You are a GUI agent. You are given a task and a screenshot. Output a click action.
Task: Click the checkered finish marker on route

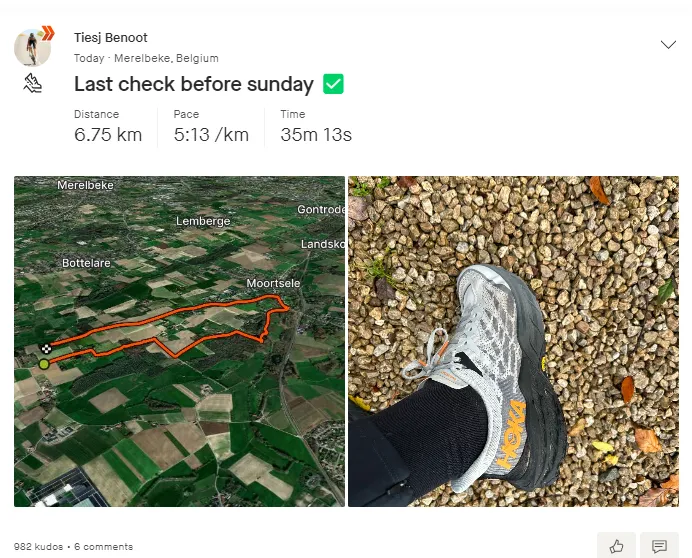click(x=46, y=349)
